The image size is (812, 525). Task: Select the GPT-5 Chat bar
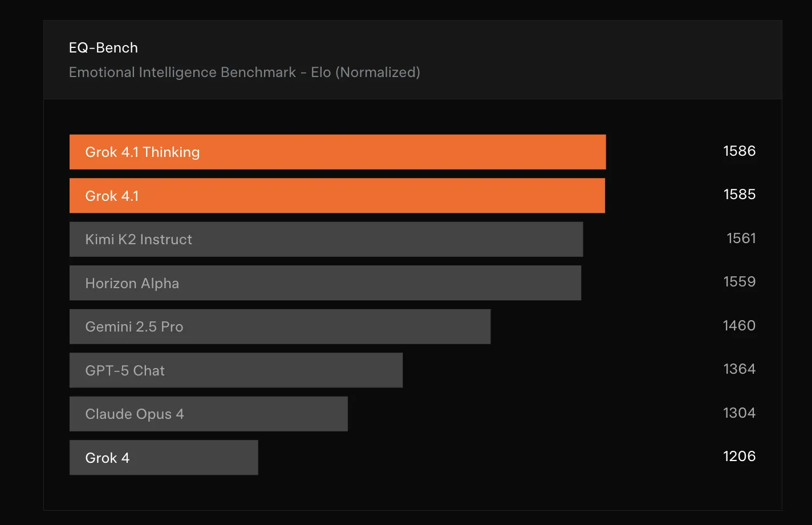tap(236, 370)
